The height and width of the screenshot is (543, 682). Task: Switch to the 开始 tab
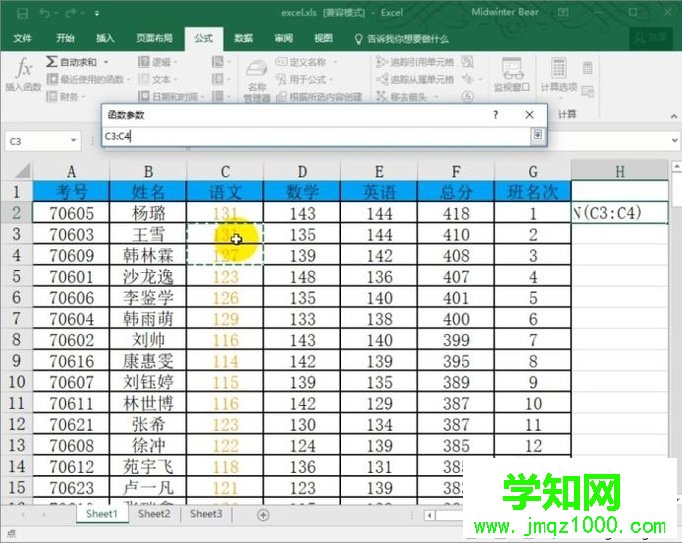coord(65,38)
